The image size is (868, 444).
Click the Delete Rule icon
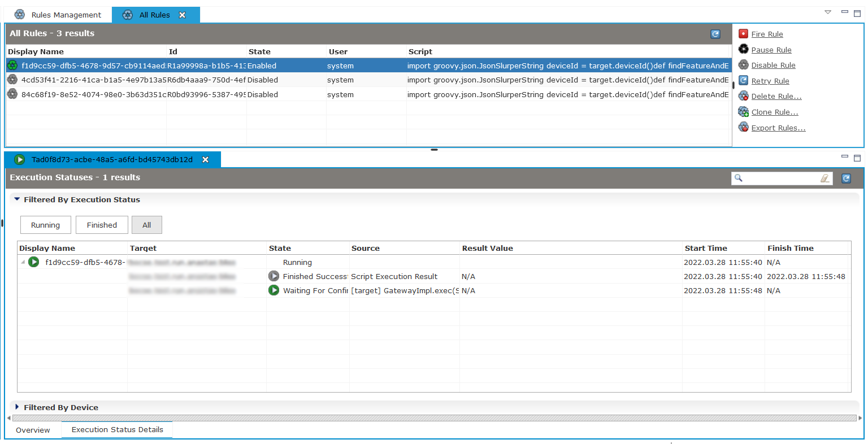point(744,96)
